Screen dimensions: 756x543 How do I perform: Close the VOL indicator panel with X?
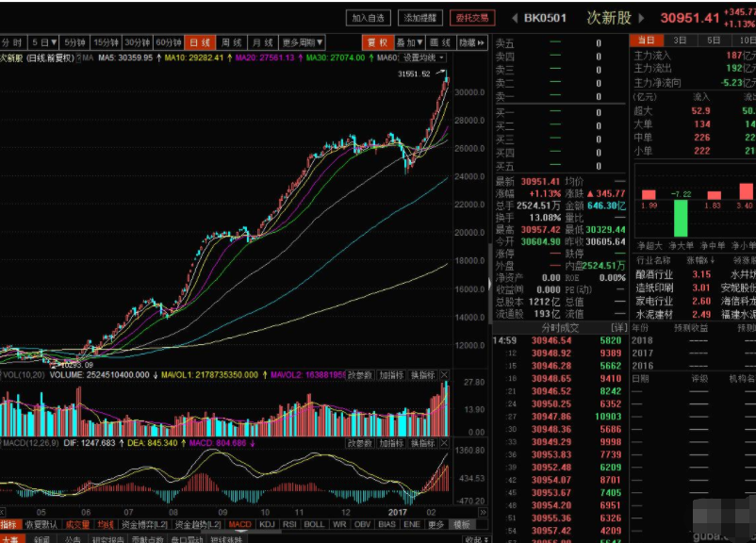[x=445, y=374]
